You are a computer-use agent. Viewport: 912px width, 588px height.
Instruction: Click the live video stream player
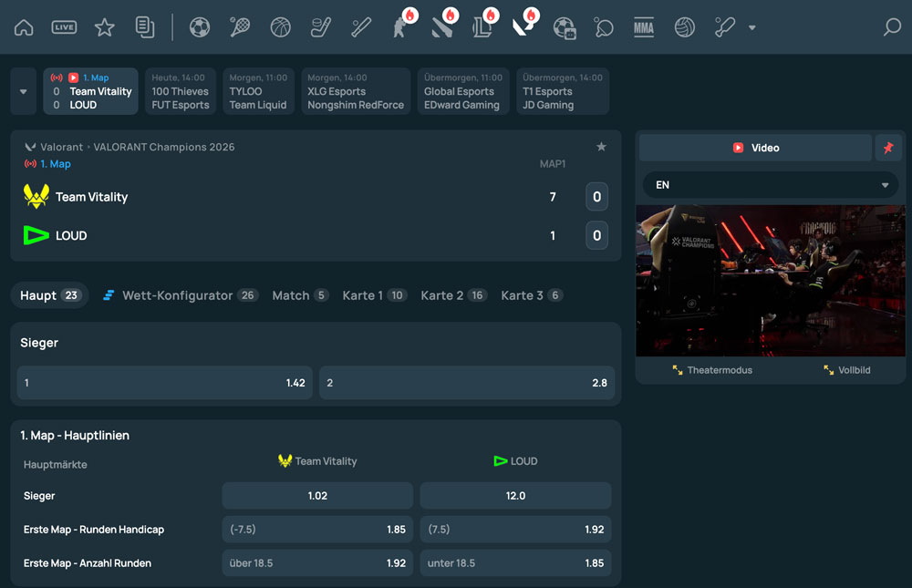(770, 281)
